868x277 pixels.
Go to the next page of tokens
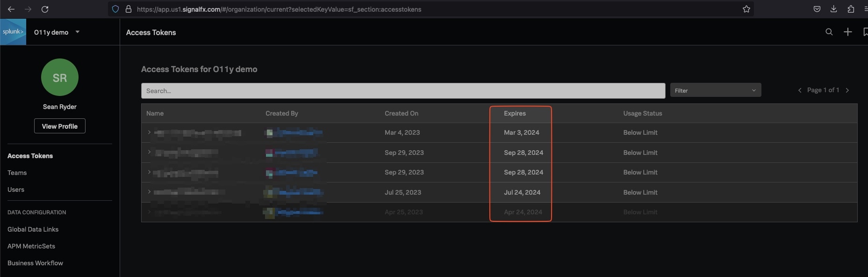[x=847, y=90]
